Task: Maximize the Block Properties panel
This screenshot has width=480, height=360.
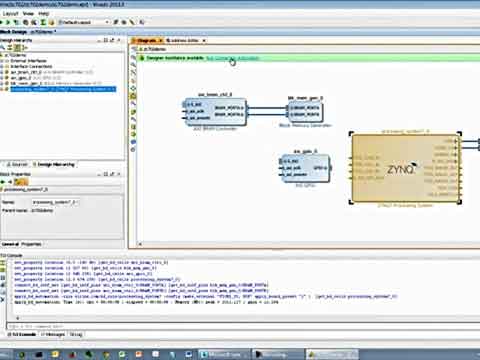Action: click(106, 174)
